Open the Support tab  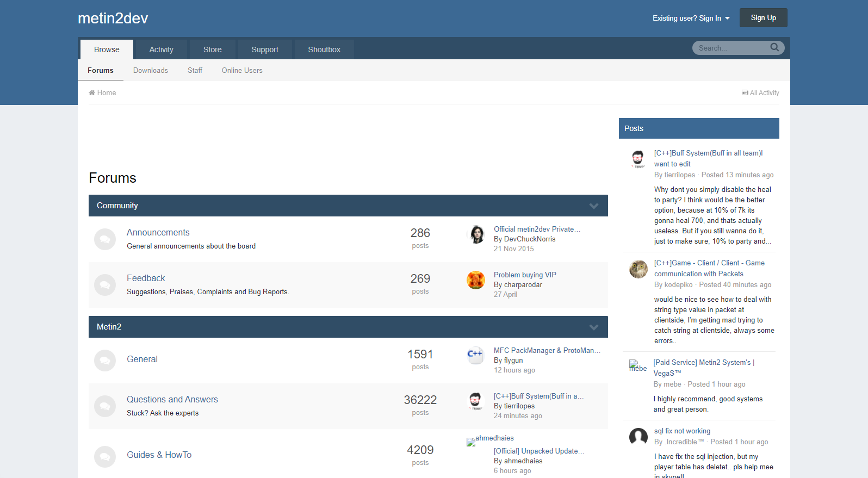pos(265,49)
